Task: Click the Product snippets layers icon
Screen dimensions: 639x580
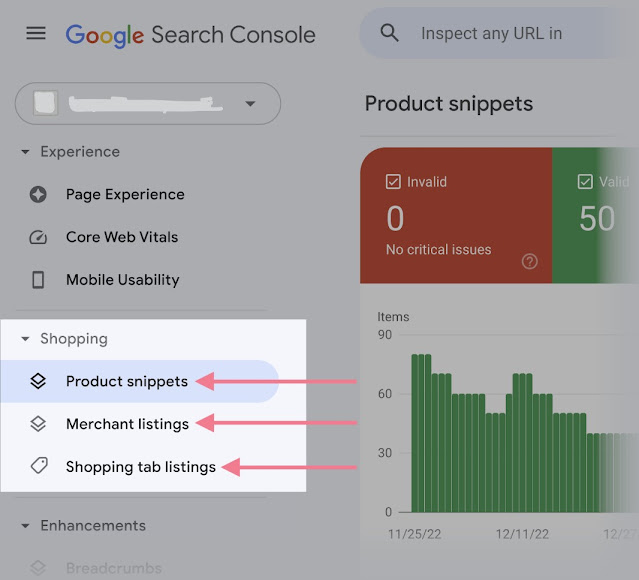Action: (x=38, y=381)
